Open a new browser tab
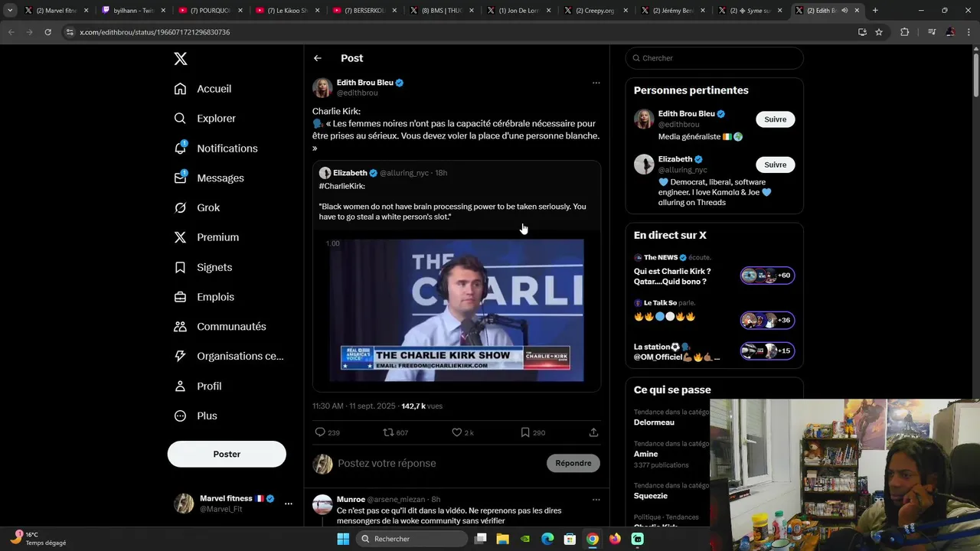Image resolution: width=980 pixels, height=551 pixels. pyautogui.click(x=875, y=11)
